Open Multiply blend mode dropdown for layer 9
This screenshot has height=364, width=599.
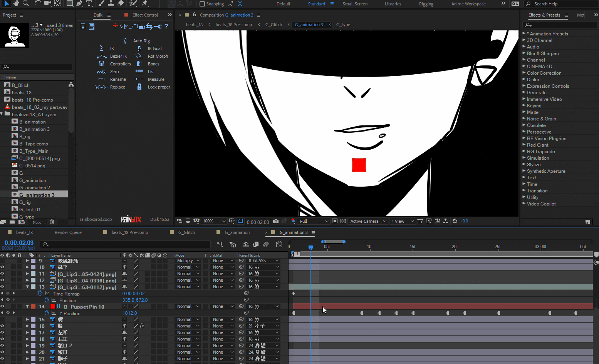(188, 261)
